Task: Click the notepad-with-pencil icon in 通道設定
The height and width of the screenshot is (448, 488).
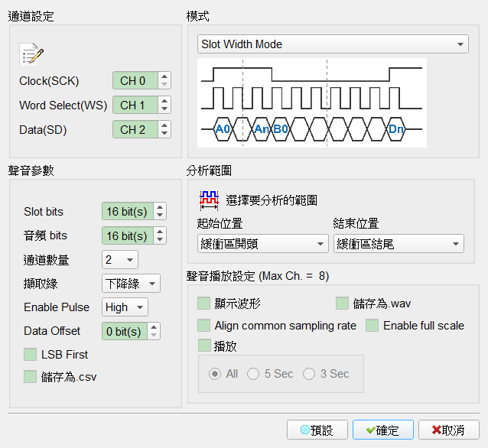Action: (31, 54)
